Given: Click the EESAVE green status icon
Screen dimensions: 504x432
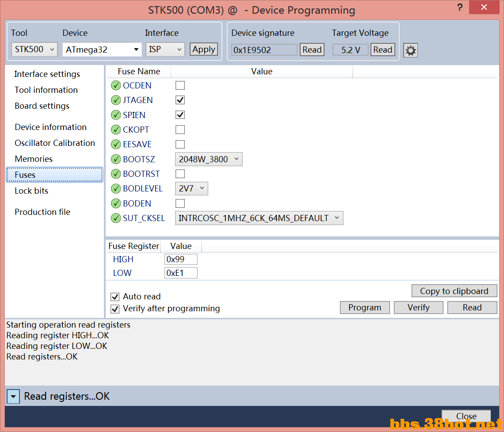Looking at the screenshot, I should 116,144.
